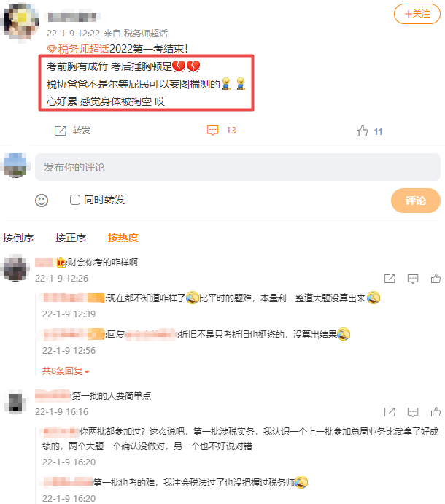The height and width of the screenshot is (504, 445).
Task: Reply to the 第一批的人要简单点 comment
Action: pos(413,412)
